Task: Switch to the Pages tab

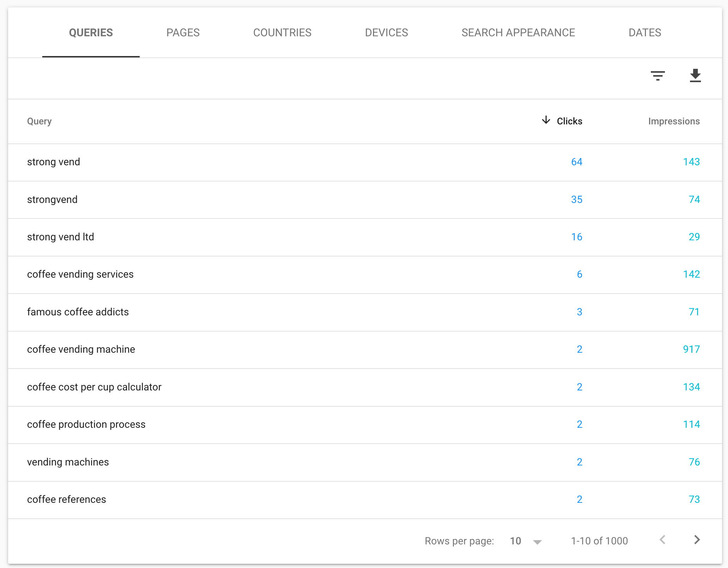Action: tap(183, 32)
